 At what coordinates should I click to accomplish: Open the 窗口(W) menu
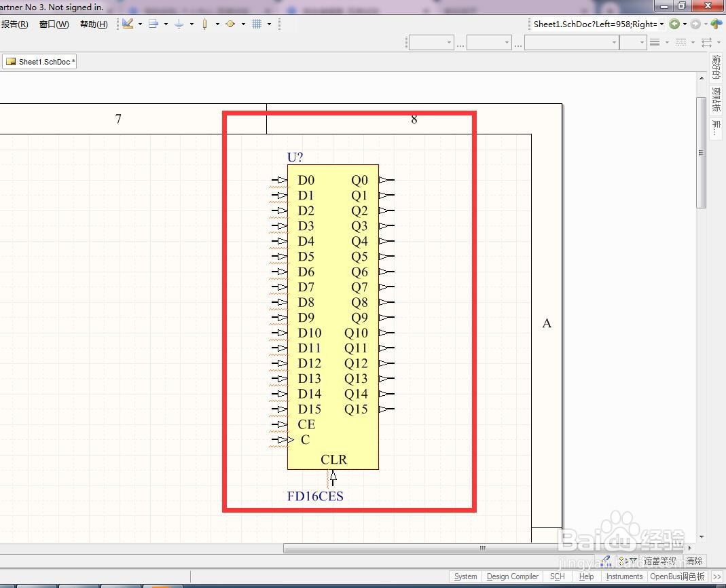(54, 24)
